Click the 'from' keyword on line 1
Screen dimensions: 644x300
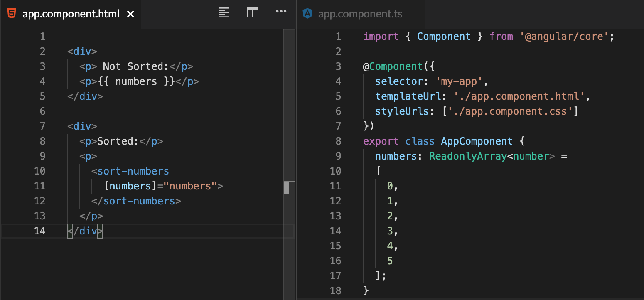(501, 37)
